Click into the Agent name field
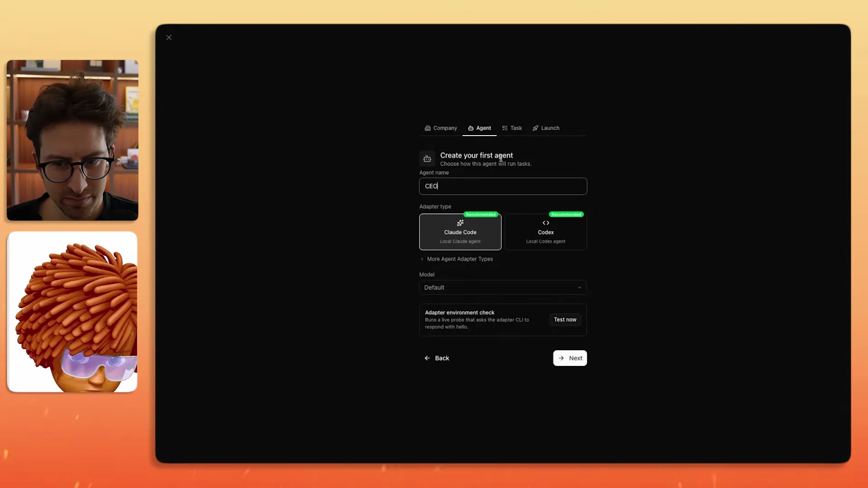868x488 pixels. (x=503, y=186)
